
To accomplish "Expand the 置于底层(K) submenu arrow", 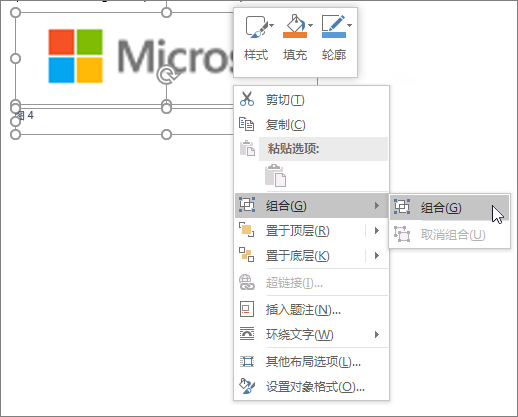I will coord(377,256).
